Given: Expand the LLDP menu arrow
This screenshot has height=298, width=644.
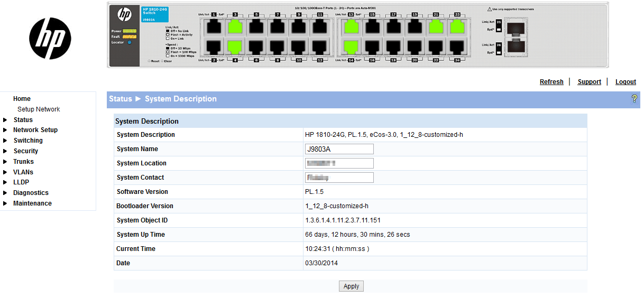Looking at the screenshot, I should (5, 182).
